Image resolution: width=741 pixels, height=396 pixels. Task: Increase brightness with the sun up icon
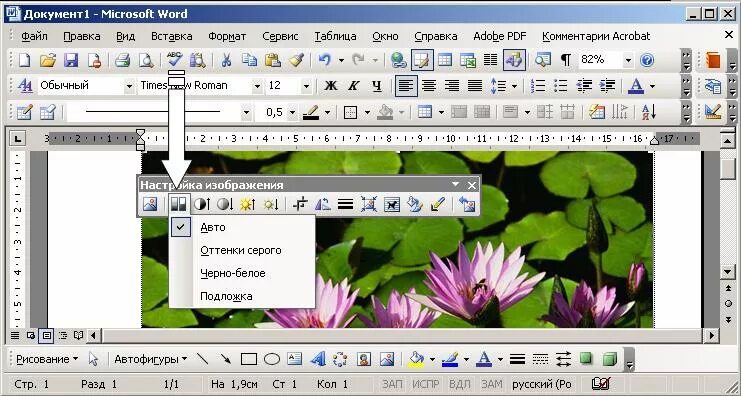click(248, 205)
